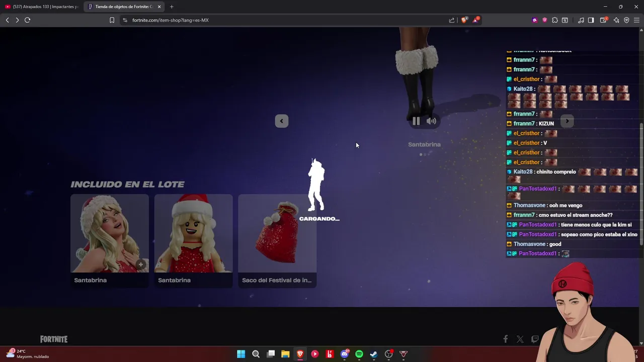Open the media control music-note icon
The image size is (644, 362).
pyautogui.click(x=581, y=20)
